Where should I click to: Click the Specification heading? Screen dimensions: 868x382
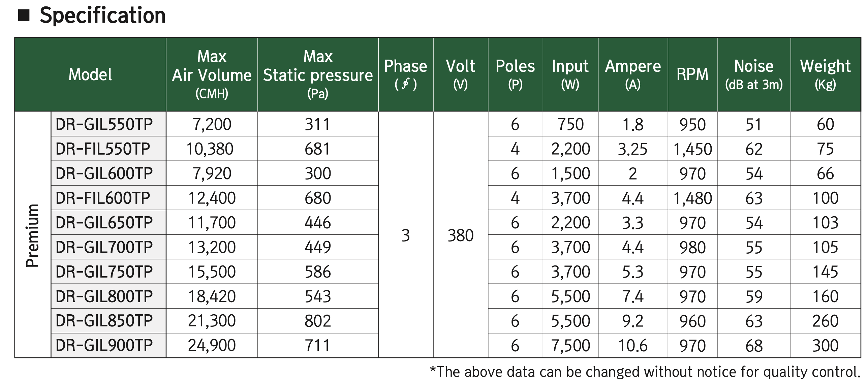point(102,15)
